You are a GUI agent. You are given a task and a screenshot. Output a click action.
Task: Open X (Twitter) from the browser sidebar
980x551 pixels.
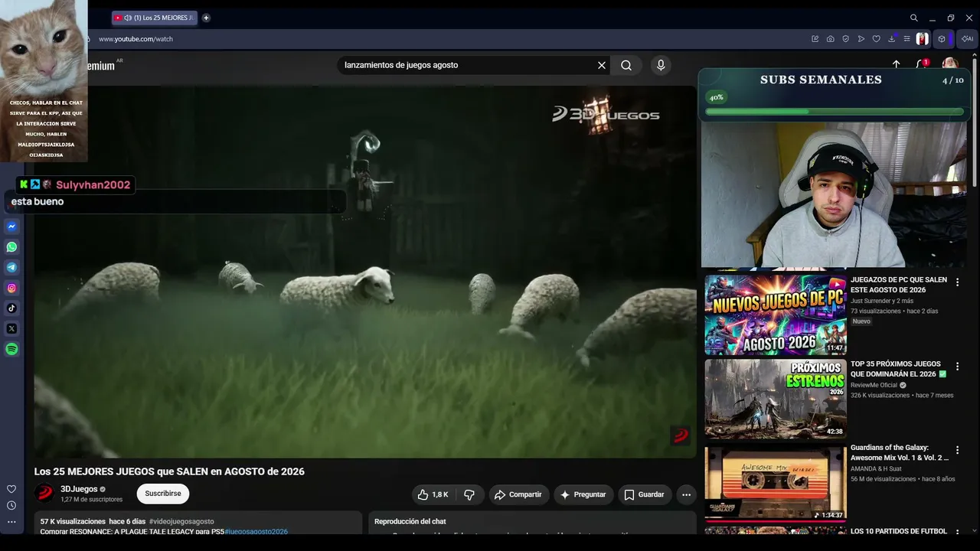point(11,329)
